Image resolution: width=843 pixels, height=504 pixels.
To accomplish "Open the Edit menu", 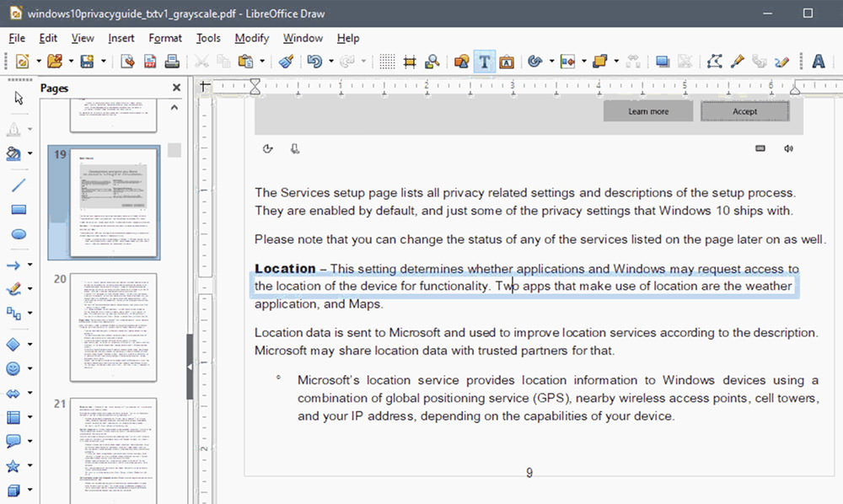I will tap(48, 38).
